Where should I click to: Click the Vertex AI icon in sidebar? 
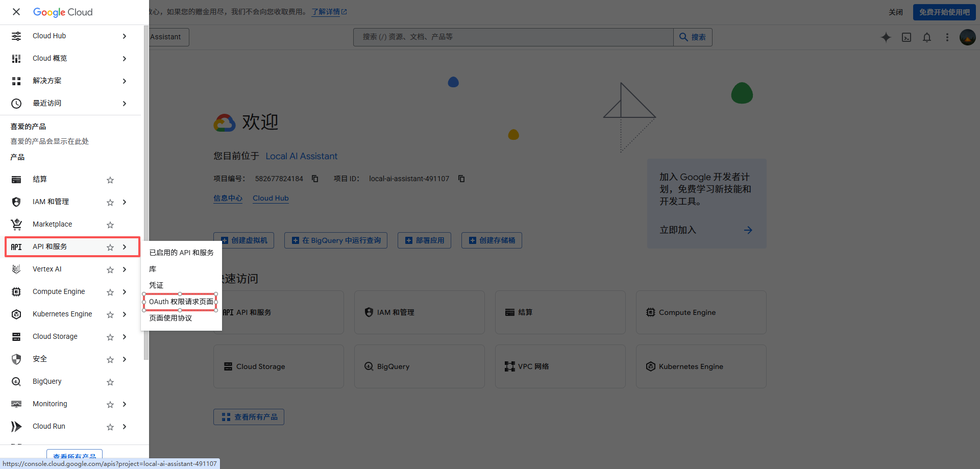point(16,269)
